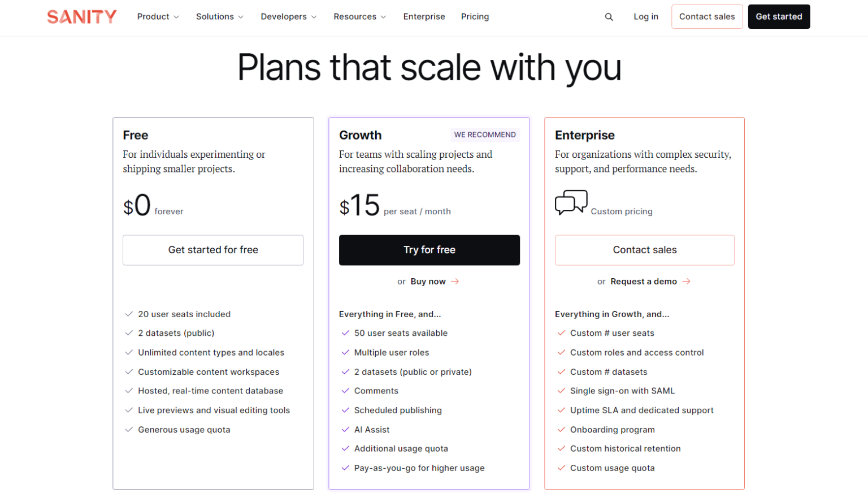Click the checkmark next to Generous usage quota
Viewport: 868px width, 497px height.
129,429
